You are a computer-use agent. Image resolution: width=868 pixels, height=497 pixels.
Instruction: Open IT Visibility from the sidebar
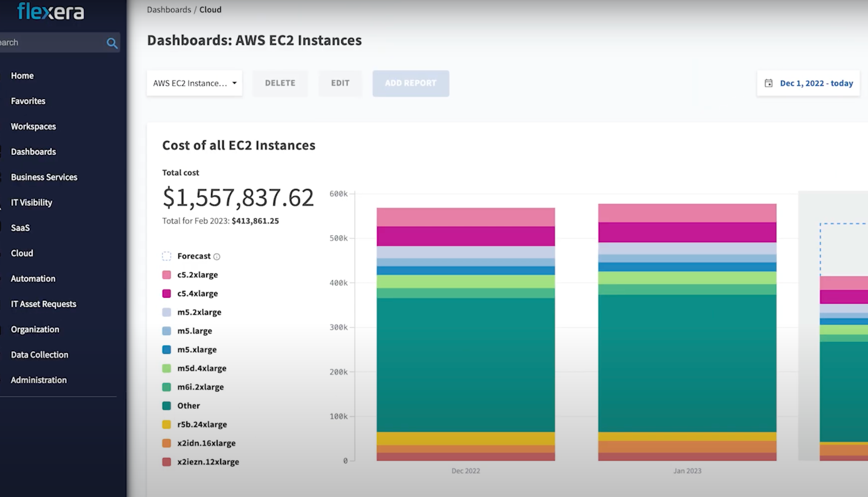click(x=32, y=203)
